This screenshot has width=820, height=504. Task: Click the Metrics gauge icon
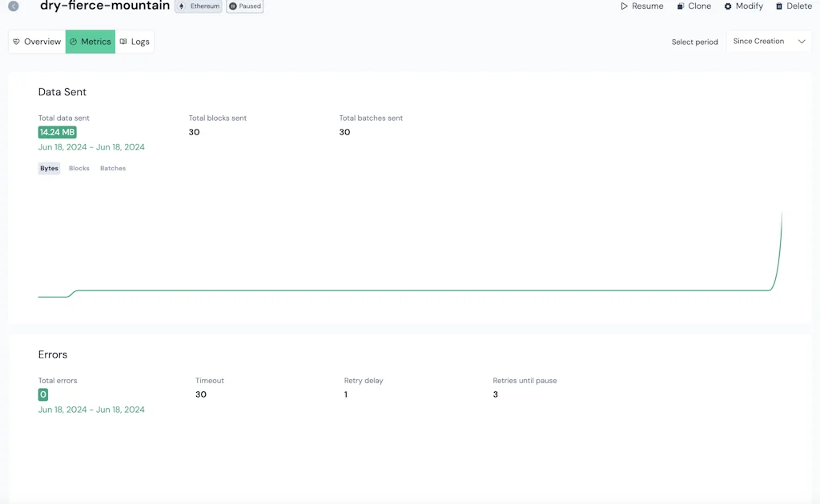point(74,42)
